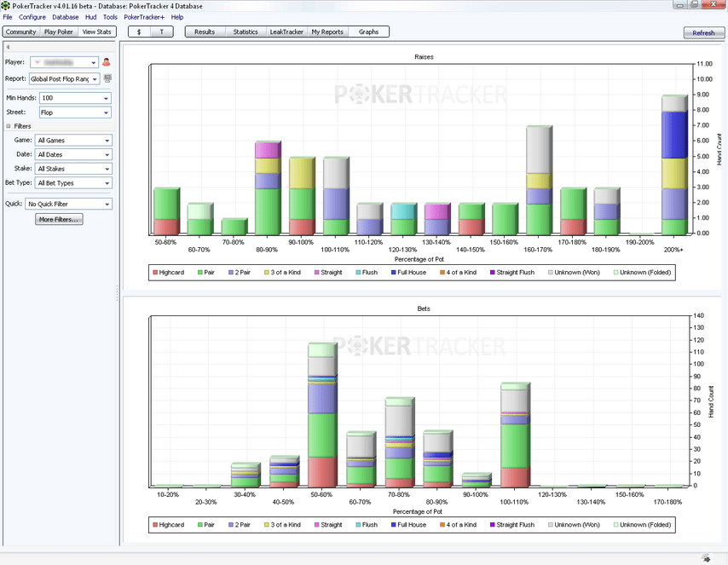
Task: Select the LeakTracker tab
Action: pos(286,32)
